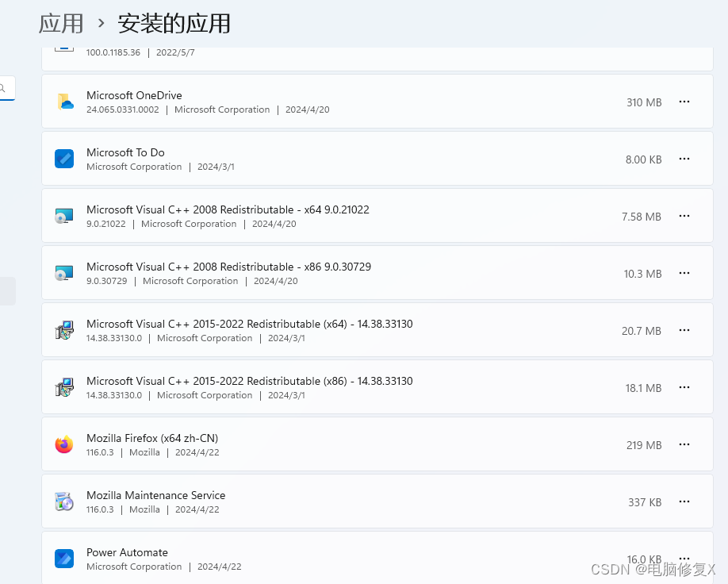Click OneDrive version 24.065.0331.0002

point(123,109)
